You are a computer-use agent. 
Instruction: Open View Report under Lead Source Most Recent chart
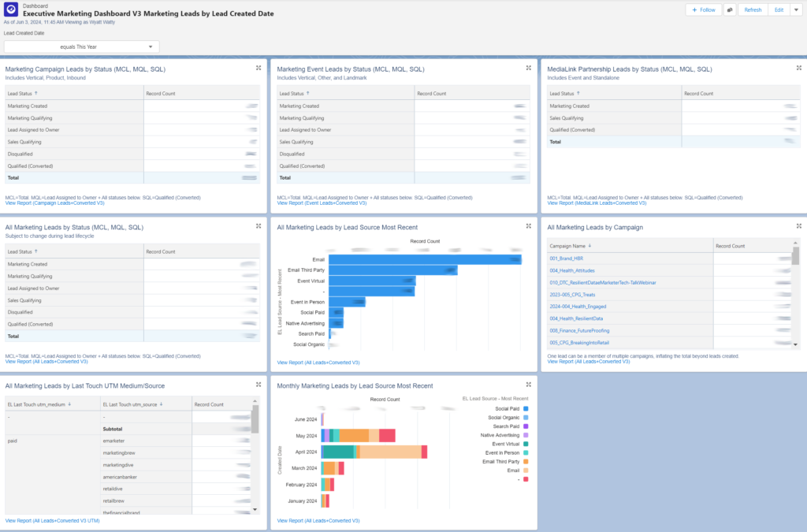pos(318,363)
